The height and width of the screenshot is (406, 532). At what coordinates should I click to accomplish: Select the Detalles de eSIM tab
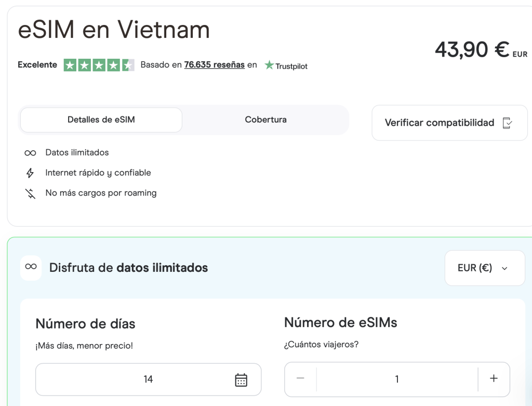click(100, 120)
